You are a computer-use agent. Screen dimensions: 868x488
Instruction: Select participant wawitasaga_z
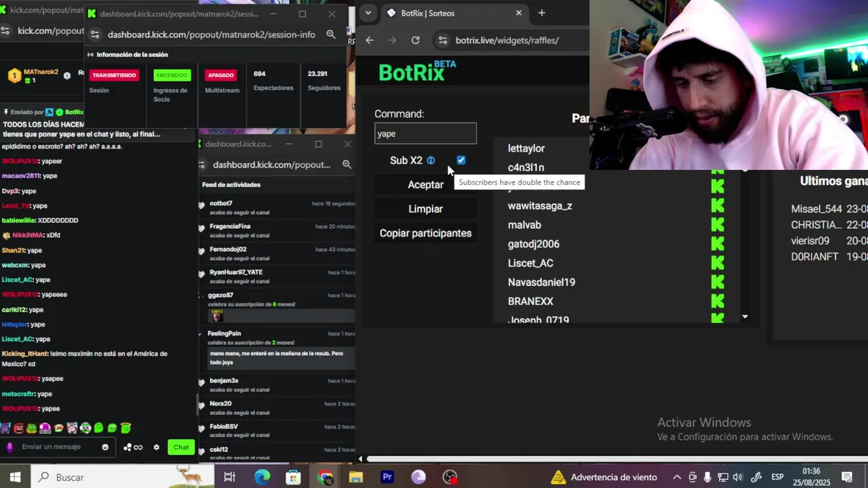[x=540, y=206]
